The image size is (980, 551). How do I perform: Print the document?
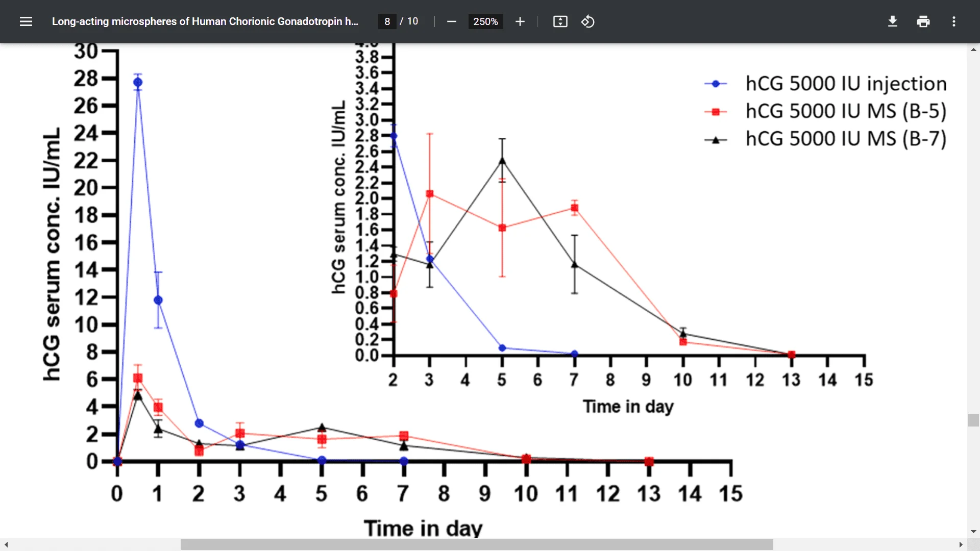[x=923, y=21]
